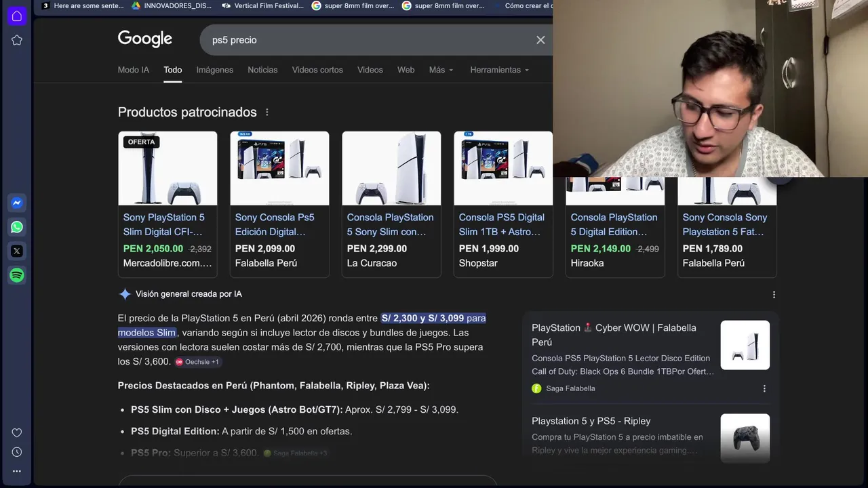Click the bookmarks star sidebar icon
The image size is (868, 488).
click(17, 40)
